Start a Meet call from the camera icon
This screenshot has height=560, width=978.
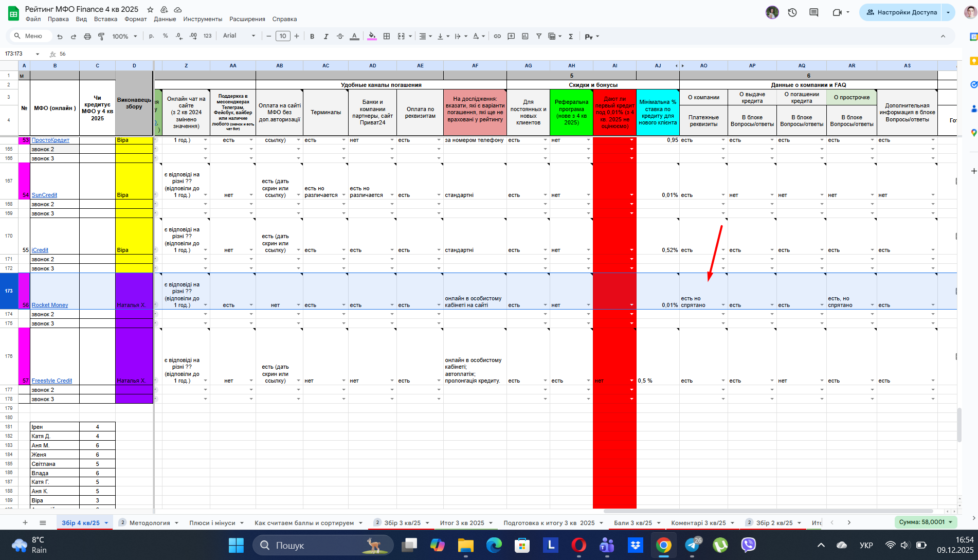point(837,12)
